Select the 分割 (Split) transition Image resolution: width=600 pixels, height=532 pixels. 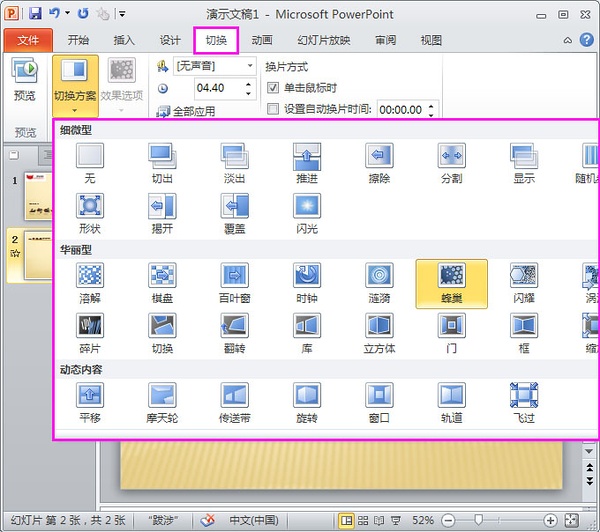pyautogui.click(x=452, y=163)
